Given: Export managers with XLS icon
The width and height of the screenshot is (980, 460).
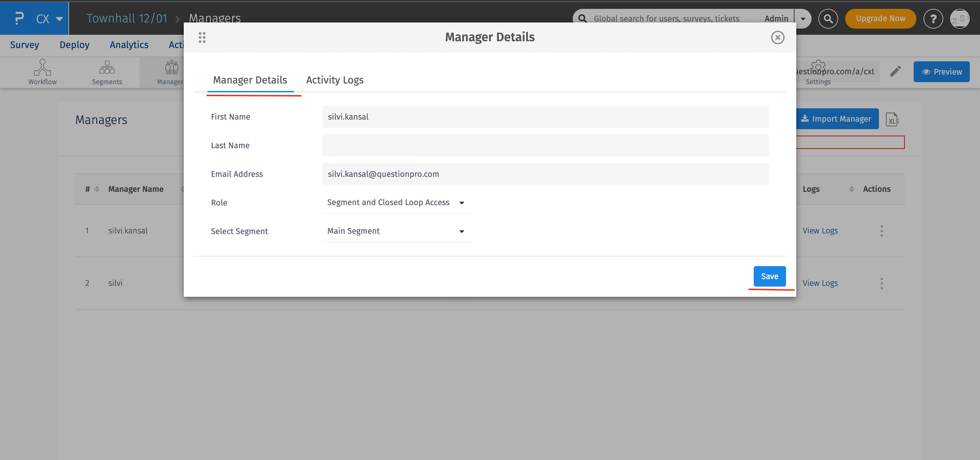Looking at the screenshot, I should click(892, 120).
